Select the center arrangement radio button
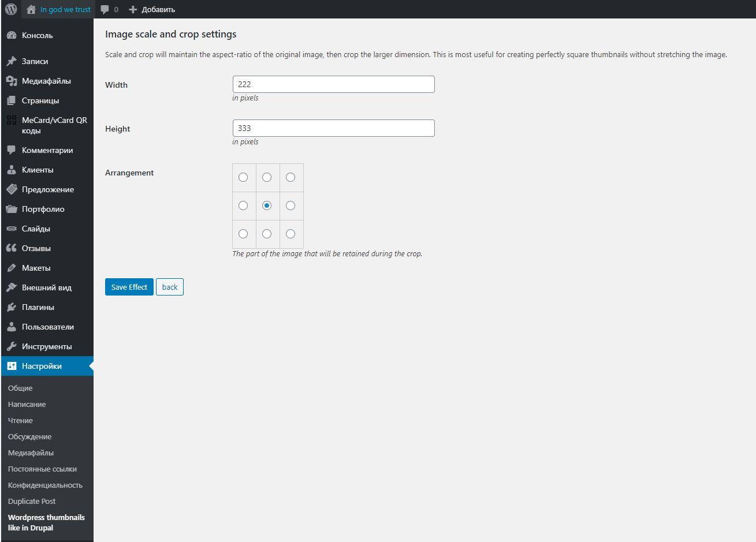The height and width of the screenshot is (542, 756). click(267, 205)
